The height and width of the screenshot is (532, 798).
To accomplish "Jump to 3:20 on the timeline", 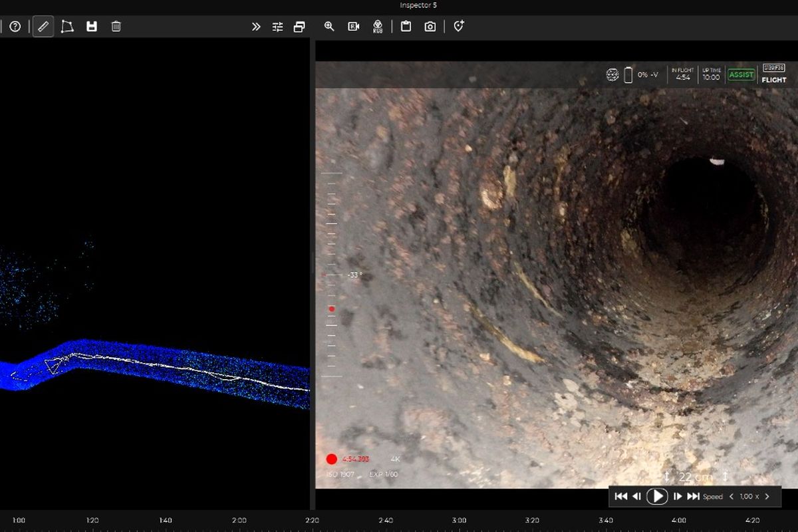I will (x=532, y=521).
